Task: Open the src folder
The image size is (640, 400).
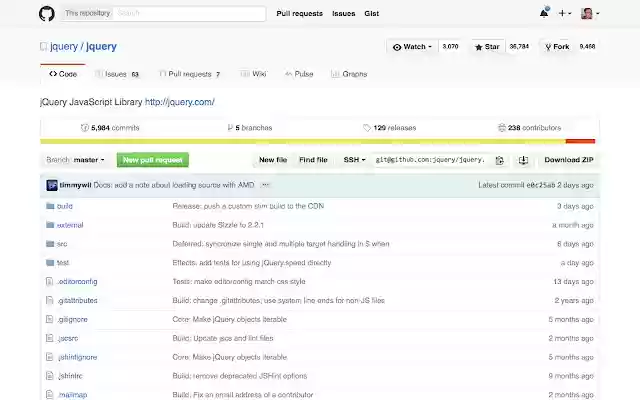Action: pos(62,244)
